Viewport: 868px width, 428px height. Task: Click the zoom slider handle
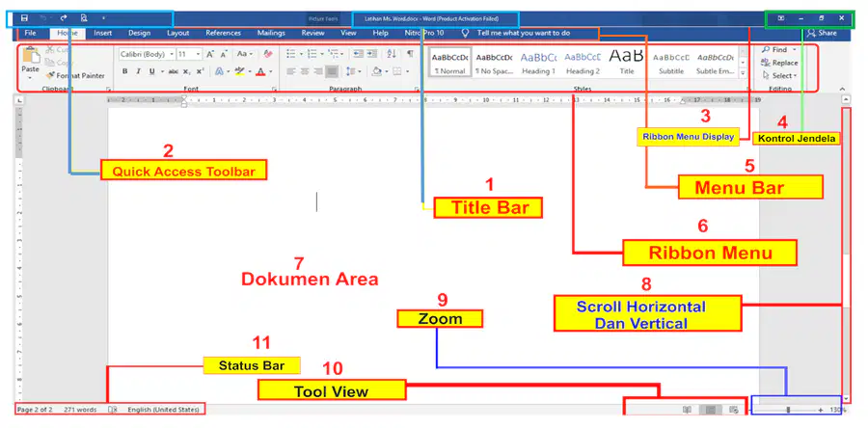(x=788, y=411)
